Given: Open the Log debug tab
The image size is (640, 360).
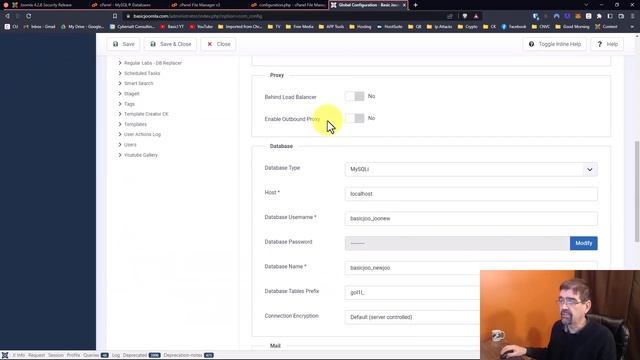Looking at the screenshot, I should [116, 355].
